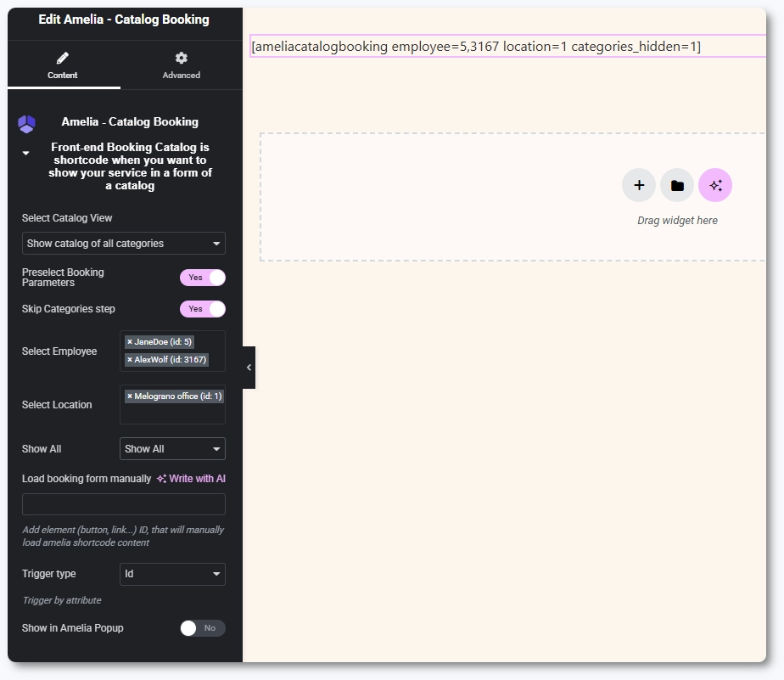Click the Amelia logo icon
The image size is (784, 680).
[26, 124]
